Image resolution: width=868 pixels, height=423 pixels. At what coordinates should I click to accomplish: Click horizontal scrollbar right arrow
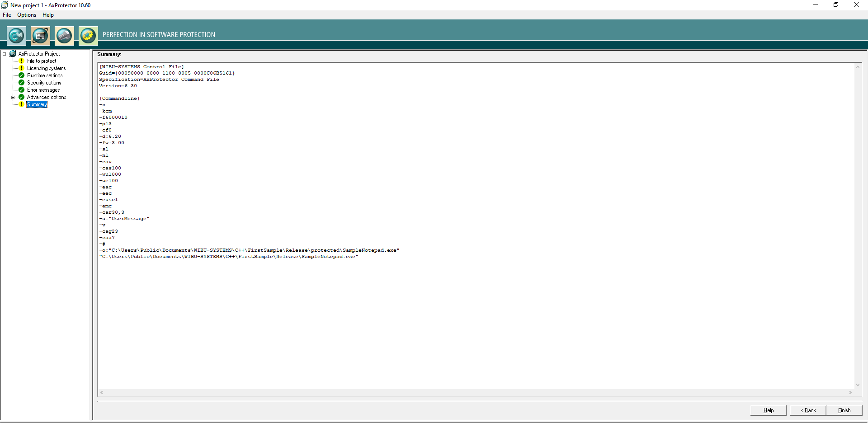[850, 393]
